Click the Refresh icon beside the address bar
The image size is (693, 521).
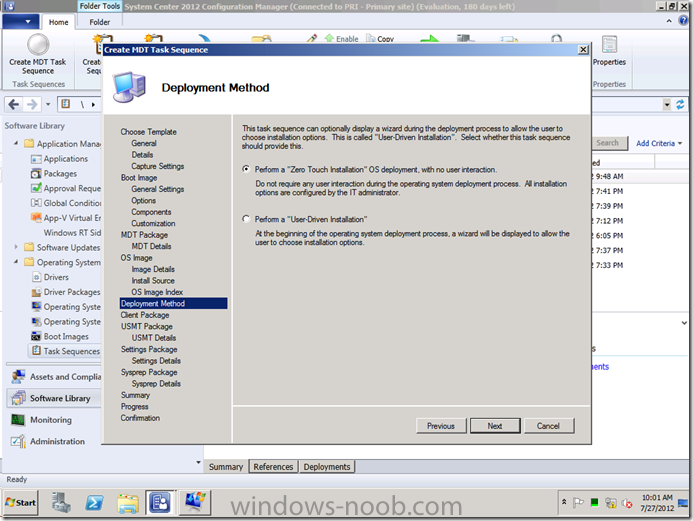(680, 104)
